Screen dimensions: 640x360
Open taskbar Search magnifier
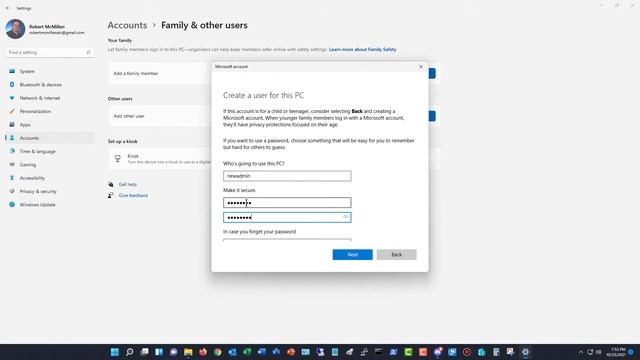pyautogui.click(x=129, y=352)
